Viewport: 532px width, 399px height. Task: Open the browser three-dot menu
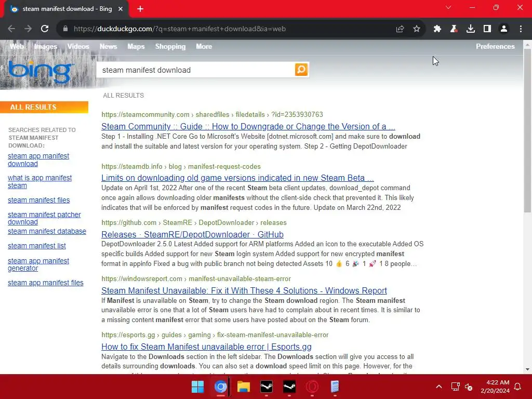click(521, 29)
